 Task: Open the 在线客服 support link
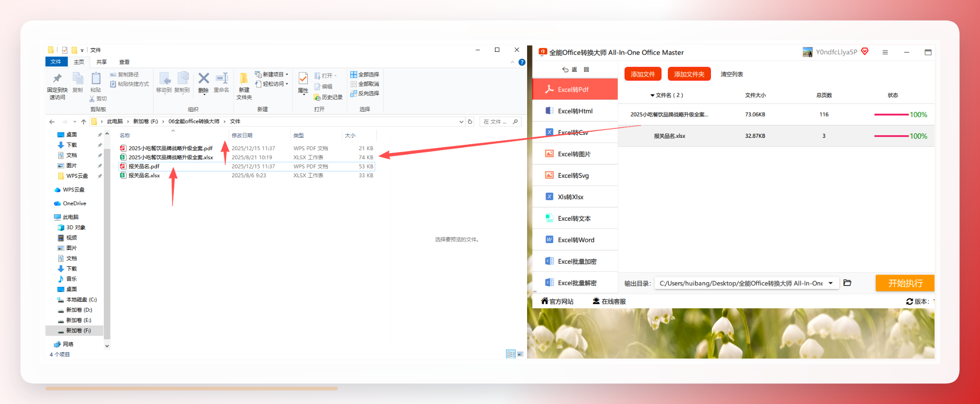pos(609,301)
